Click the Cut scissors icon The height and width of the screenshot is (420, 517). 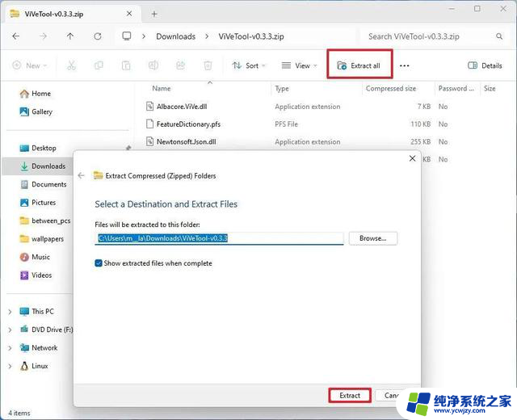[x=71, y=65]
